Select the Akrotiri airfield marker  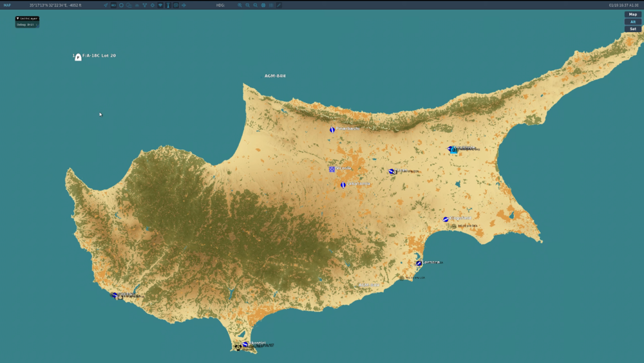click(245, 344)
